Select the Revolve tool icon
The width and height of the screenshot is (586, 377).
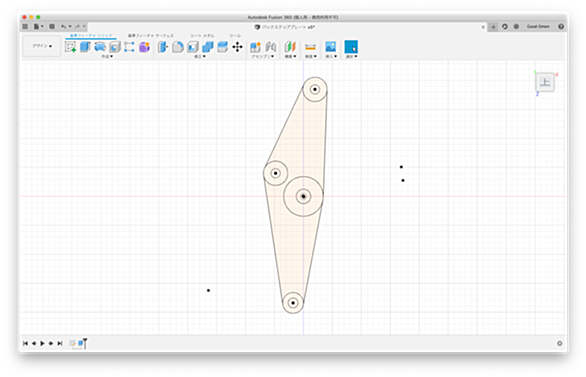pos(100,47)
